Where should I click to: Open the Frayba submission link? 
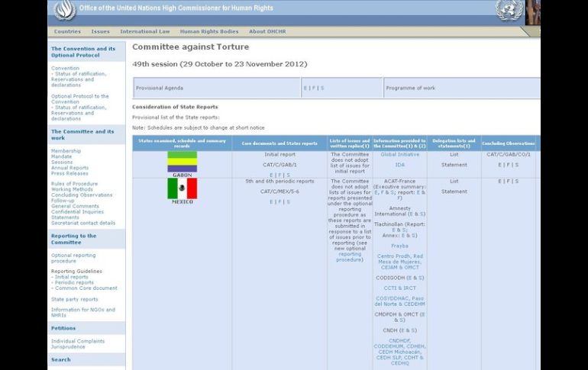[x=399, y=246]
